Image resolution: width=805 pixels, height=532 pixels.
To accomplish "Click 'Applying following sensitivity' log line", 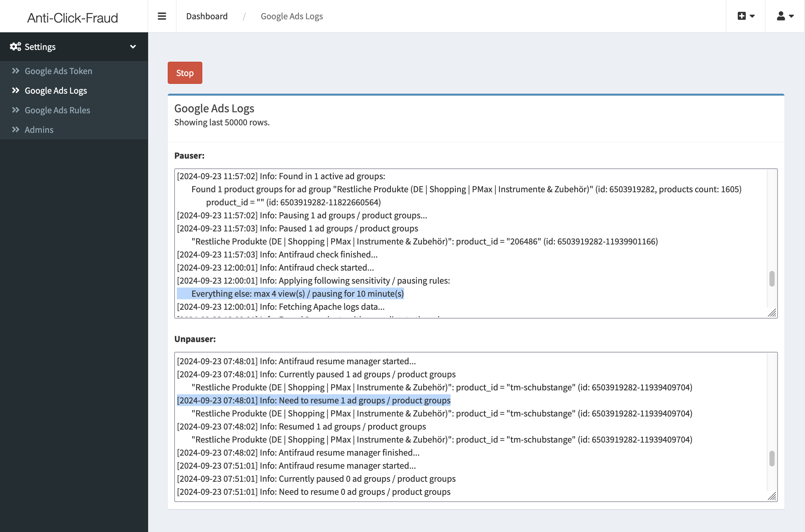I will tap(314, 281).
